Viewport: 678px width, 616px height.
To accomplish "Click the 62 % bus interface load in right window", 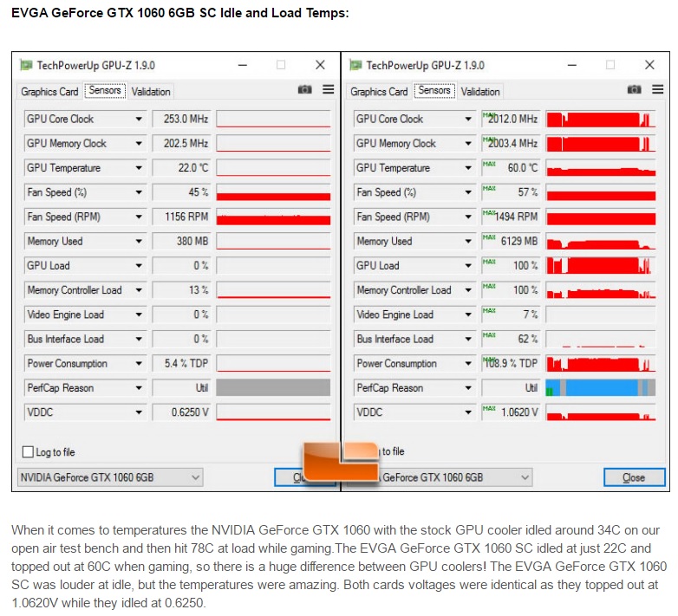I will (x=511, y=339).
